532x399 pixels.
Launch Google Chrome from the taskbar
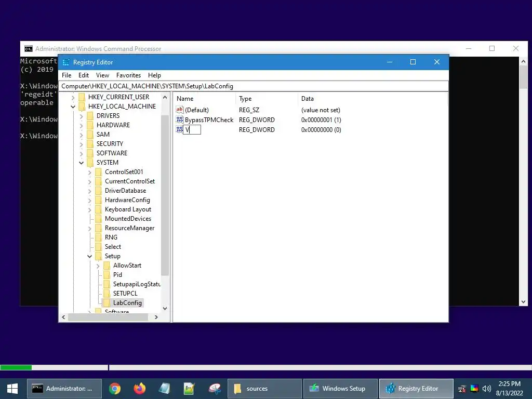115,389
